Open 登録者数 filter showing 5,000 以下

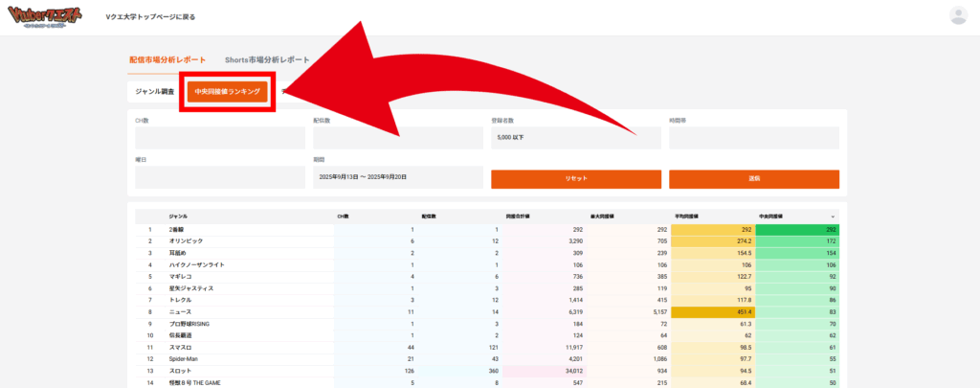coord(575,138)
